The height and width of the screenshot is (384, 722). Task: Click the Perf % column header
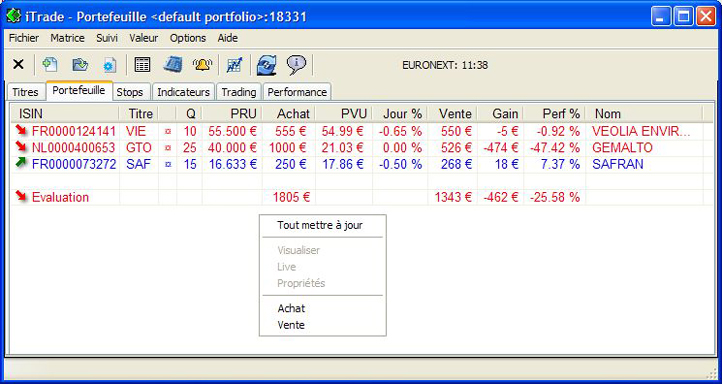click(x=561, y=114)
